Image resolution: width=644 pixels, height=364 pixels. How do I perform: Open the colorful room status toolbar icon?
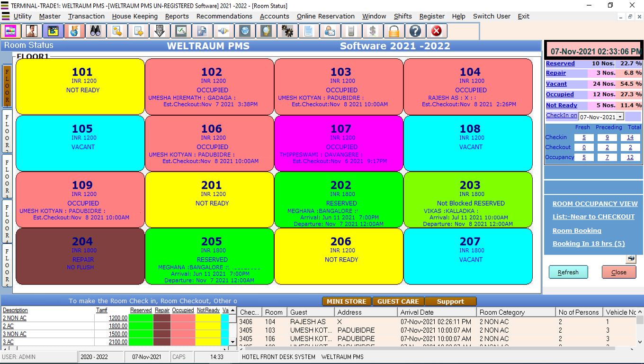click(x=10, y=31)
